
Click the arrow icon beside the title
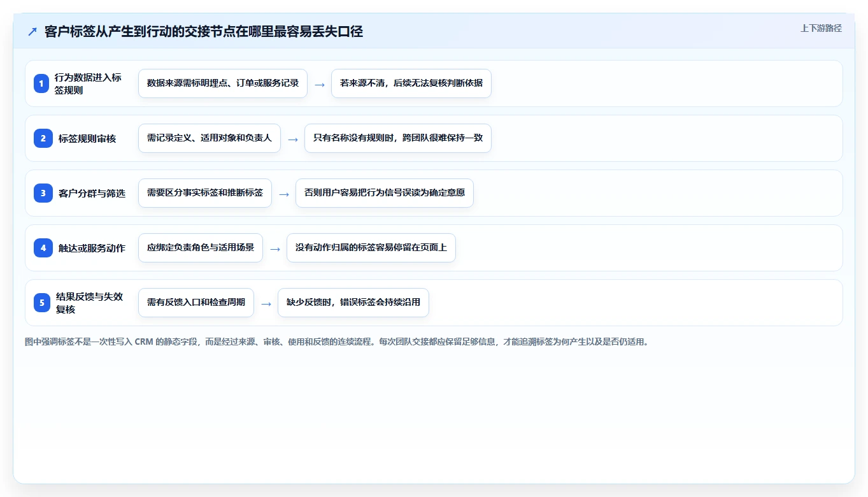pyautogui.click(x=32, y=32)
